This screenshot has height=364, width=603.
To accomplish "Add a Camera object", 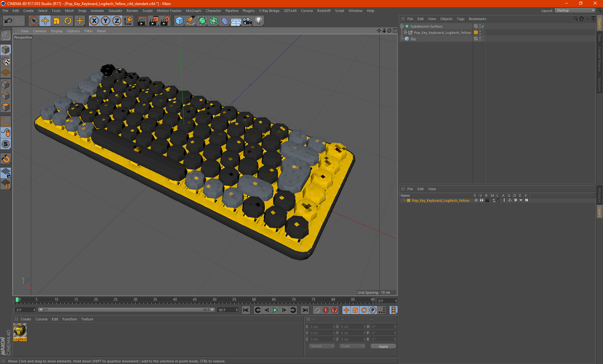I will click(247, 21).
